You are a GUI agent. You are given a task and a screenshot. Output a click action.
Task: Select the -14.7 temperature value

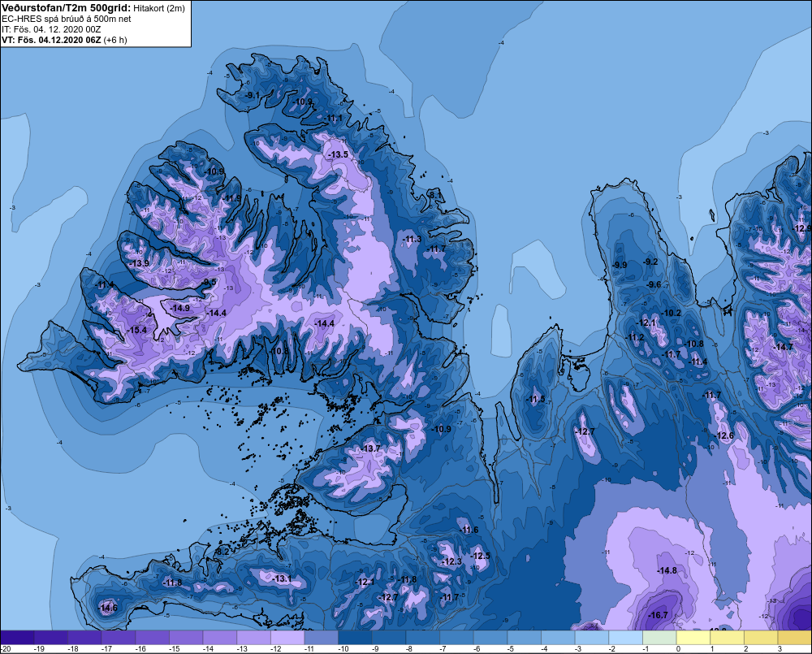[x=783, y=347]
